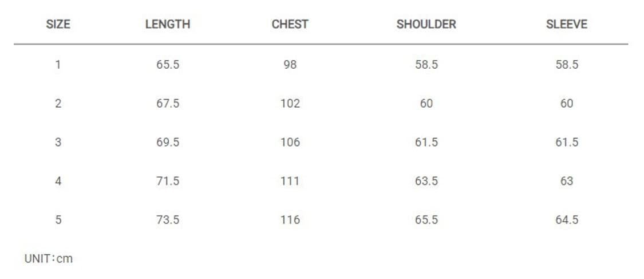The height and width of the screenshot is (279, 644).
Task: Click the CHEST column header
Action: pos(290,25)
